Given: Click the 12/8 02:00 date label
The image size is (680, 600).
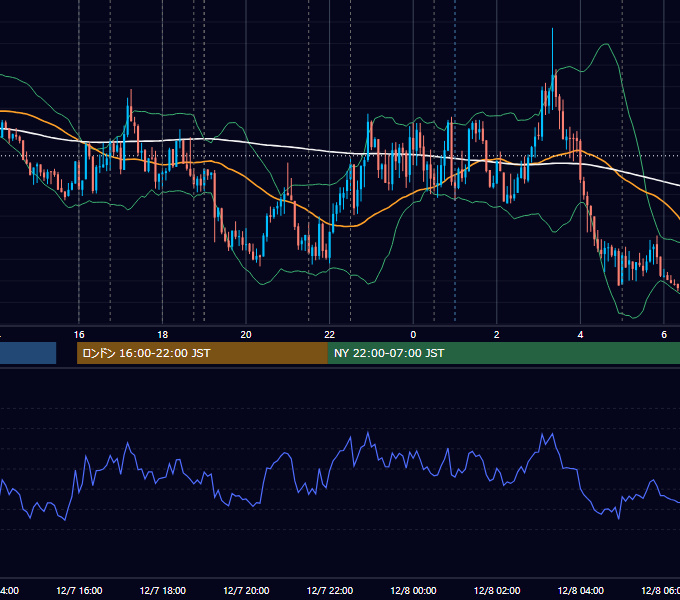Looking at the screenshot, I should point(497,591).
